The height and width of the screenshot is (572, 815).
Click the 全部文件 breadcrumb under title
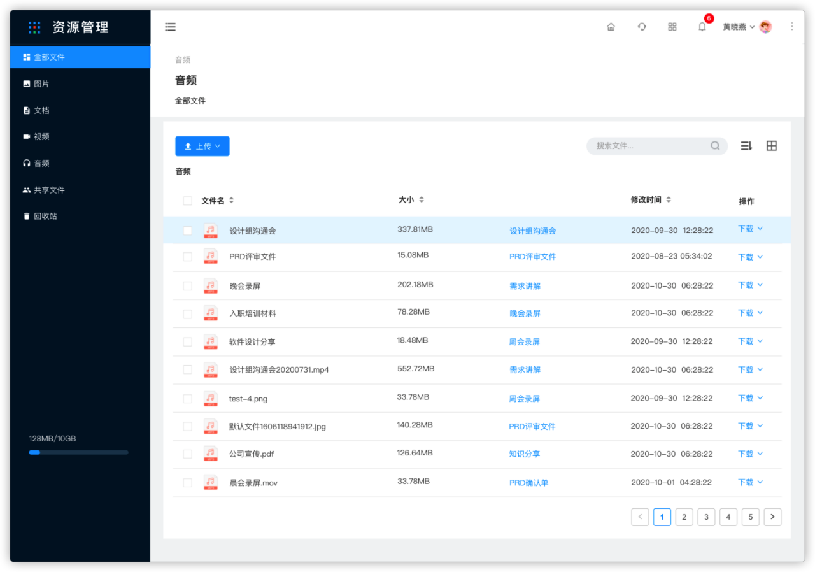pos(190,100)
